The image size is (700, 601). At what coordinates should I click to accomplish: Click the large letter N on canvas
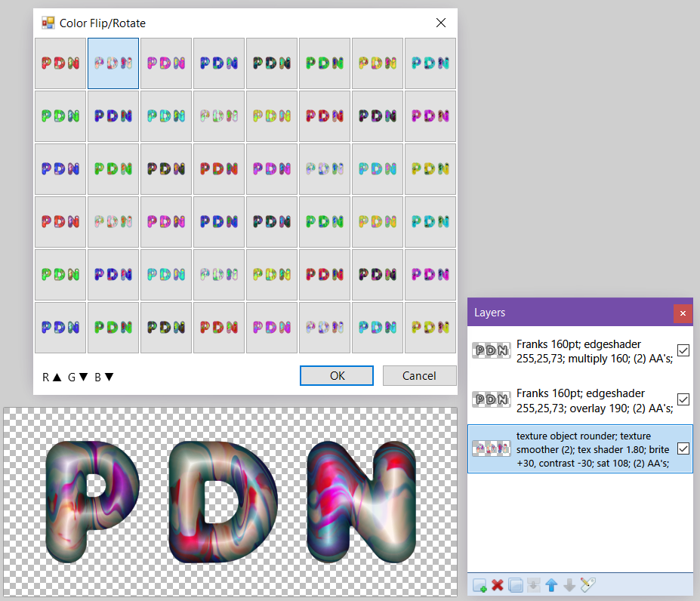tap(362, 502)
